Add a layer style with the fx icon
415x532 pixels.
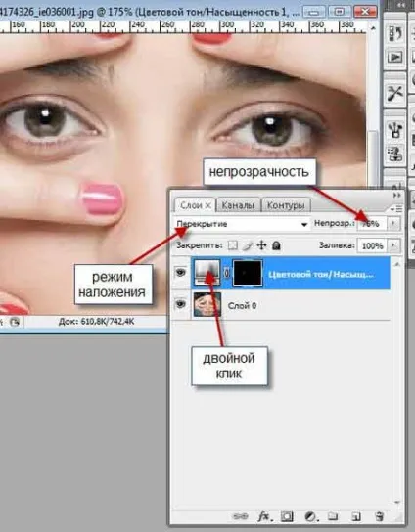264,516
